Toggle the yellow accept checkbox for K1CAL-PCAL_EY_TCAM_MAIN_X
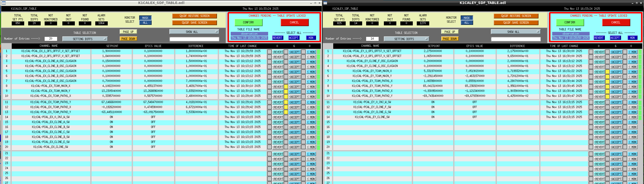The width and height of the screenshot is (644, 184). point(608,72)
